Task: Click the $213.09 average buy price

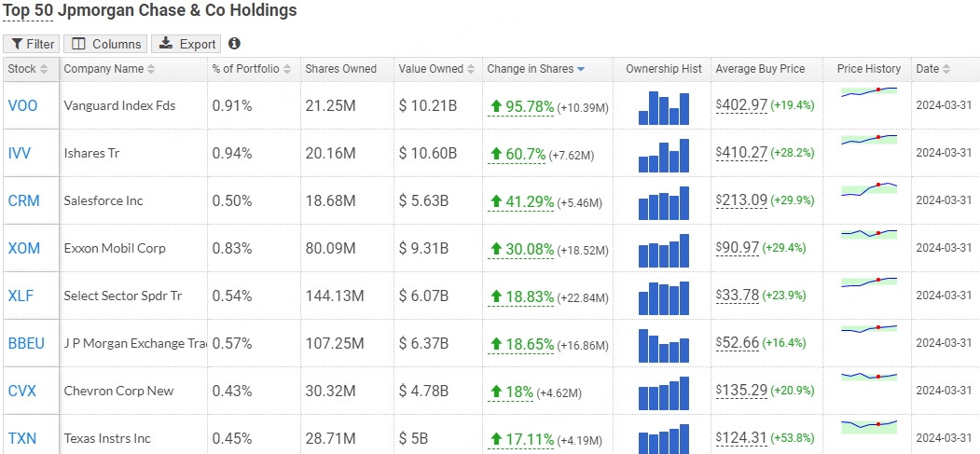Action: 741,200
